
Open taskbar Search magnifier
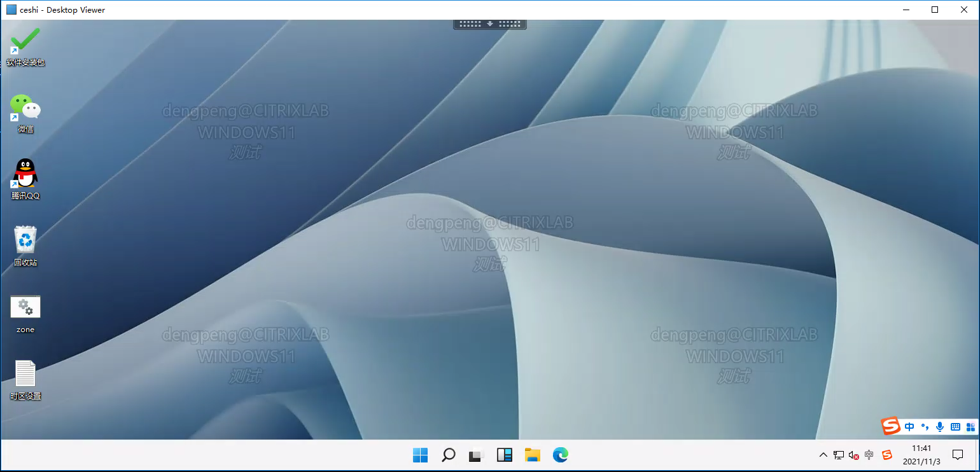[x=449, y=455]
